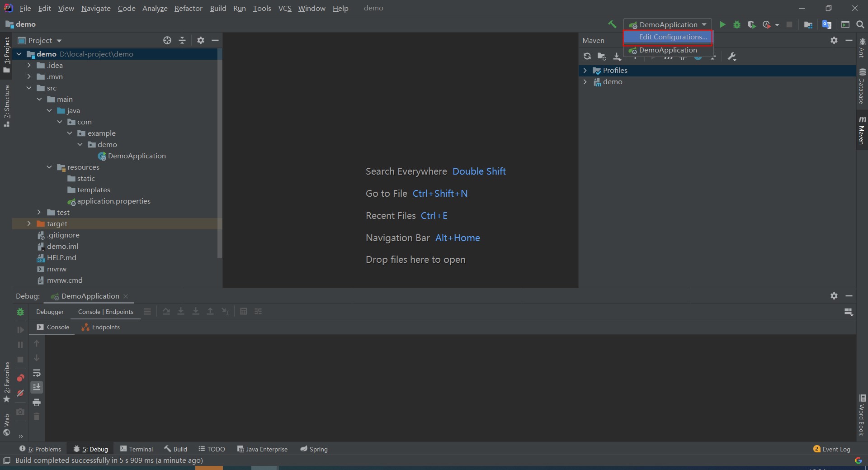Open the Database side tool window
868x470 pixels.
point(862,86)
